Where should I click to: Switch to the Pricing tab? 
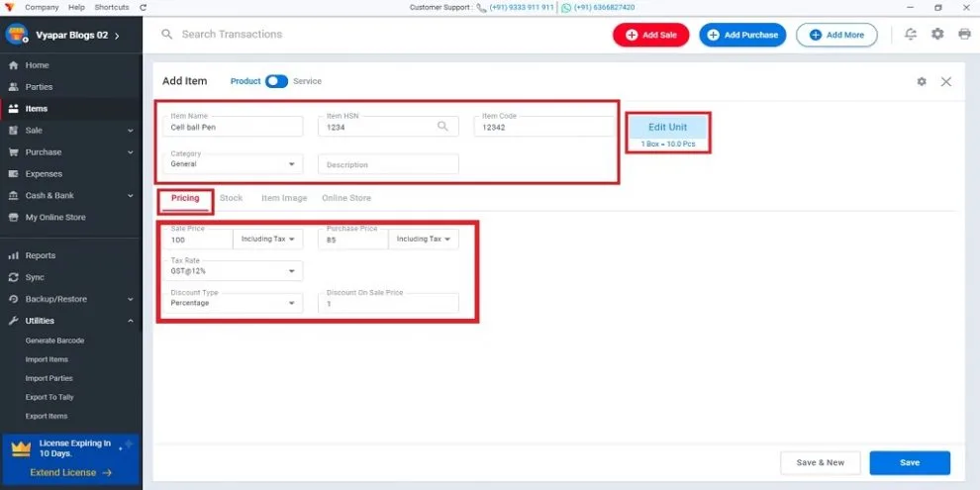[185, 198]
